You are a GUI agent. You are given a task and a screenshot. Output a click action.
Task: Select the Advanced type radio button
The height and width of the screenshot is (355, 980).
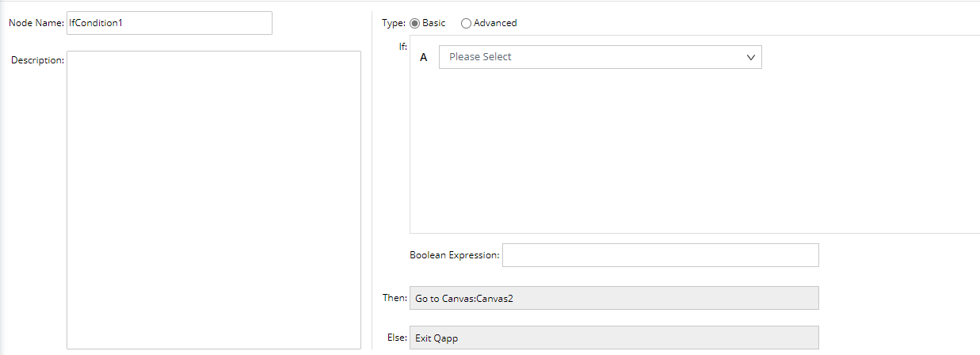[466, 23]
